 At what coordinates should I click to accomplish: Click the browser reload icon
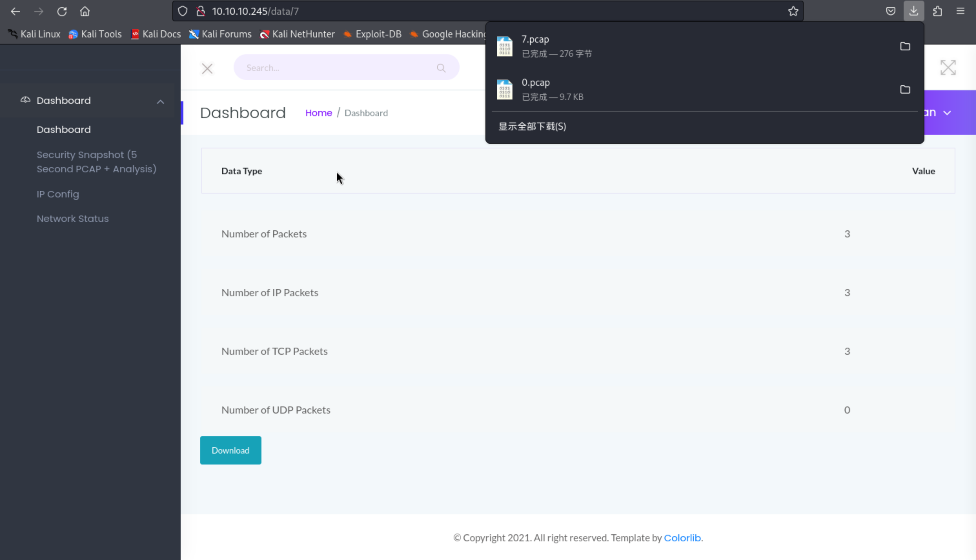click(62, 12)
